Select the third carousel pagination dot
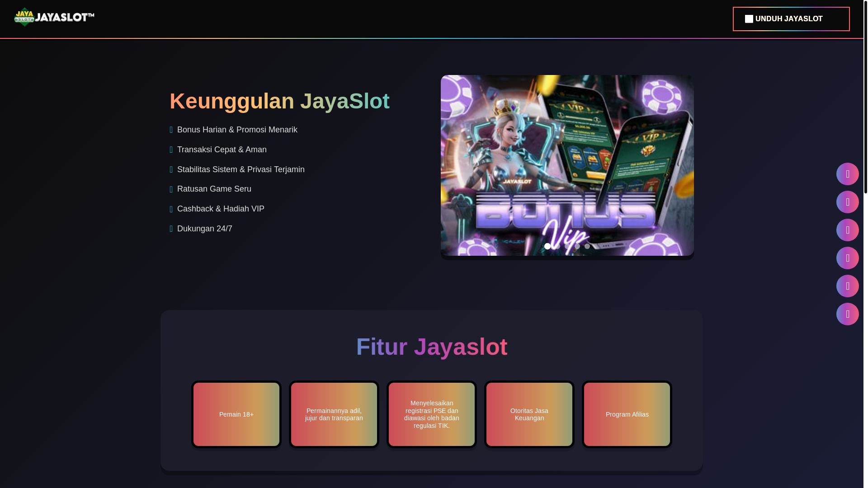 pos(567,246)
